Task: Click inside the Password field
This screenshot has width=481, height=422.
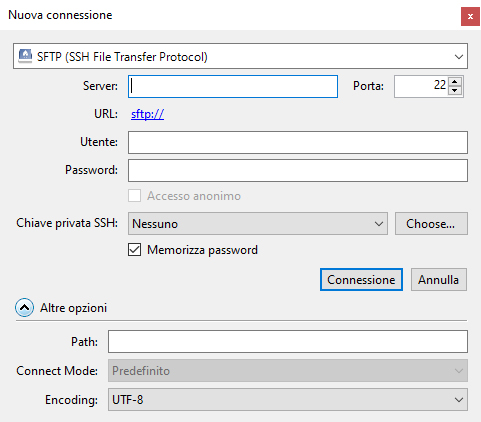Action: point(298,170)
